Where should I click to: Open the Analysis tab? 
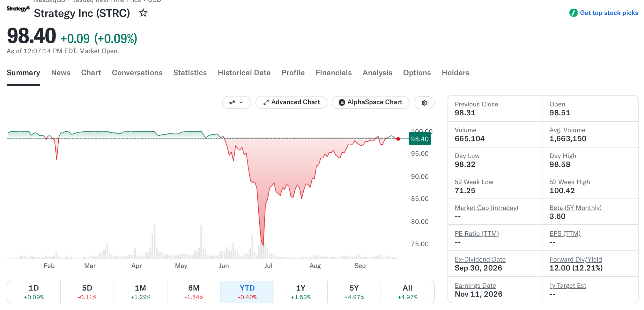click(377, 73)
